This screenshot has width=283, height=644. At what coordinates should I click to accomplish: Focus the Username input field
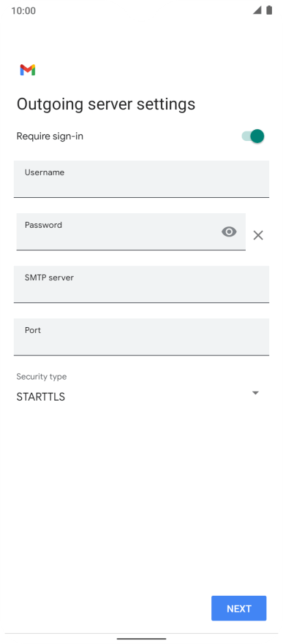[x=142, y=179]
